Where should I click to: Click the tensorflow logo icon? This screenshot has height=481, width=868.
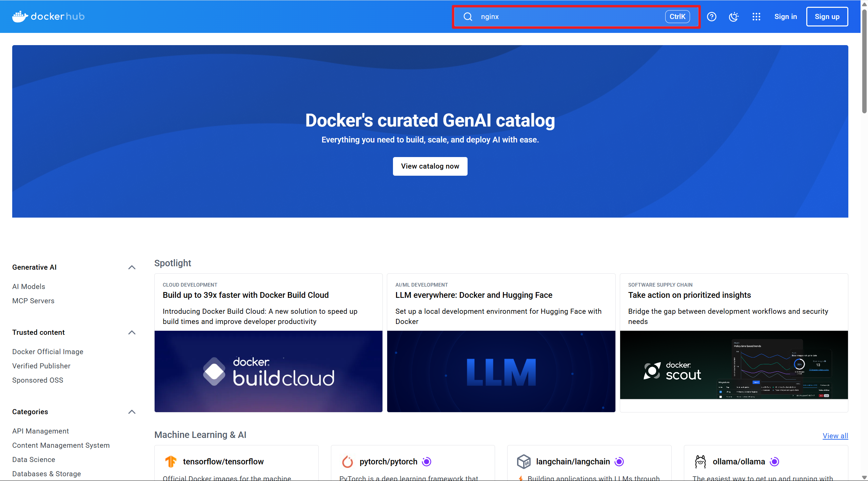click(x=171, y=462)
